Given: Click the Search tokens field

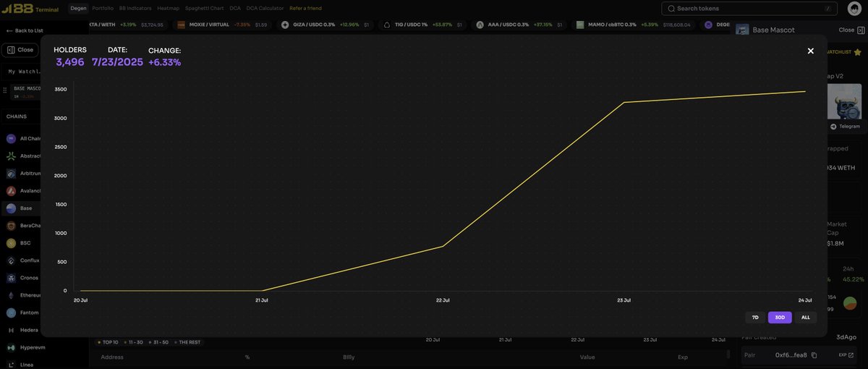Looking at the screenshot, I should tap(749, 9).
